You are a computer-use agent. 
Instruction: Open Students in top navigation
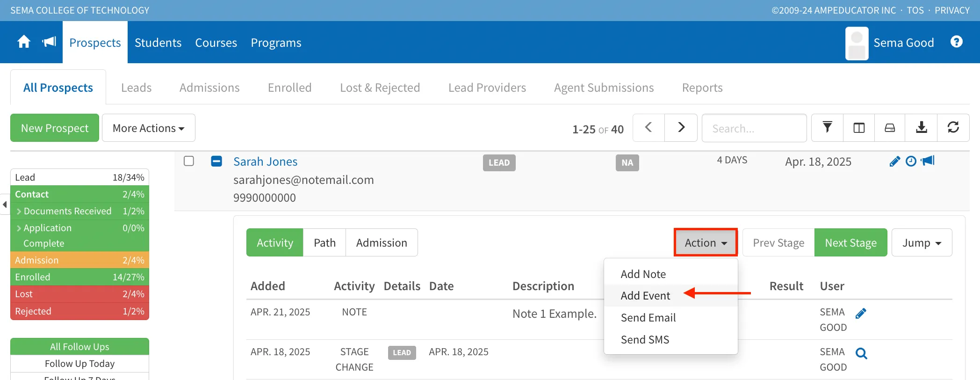[158, 43]
